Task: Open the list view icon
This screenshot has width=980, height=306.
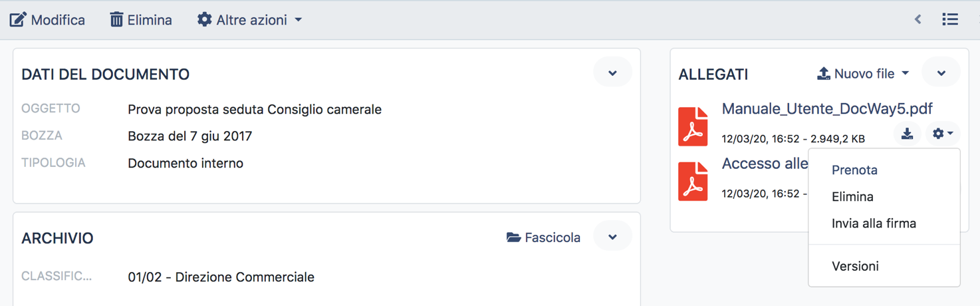Action: [950, 20]
